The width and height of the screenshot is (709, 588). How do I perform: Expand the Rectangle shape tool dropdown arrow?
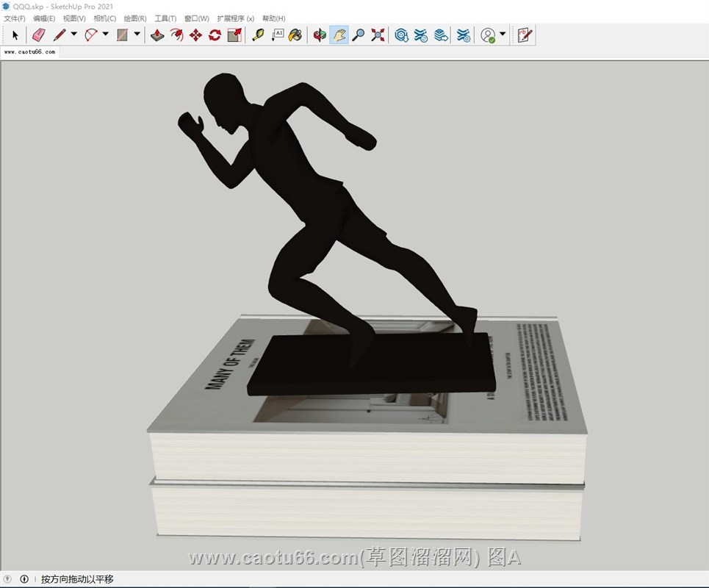[x=137, y=34]
